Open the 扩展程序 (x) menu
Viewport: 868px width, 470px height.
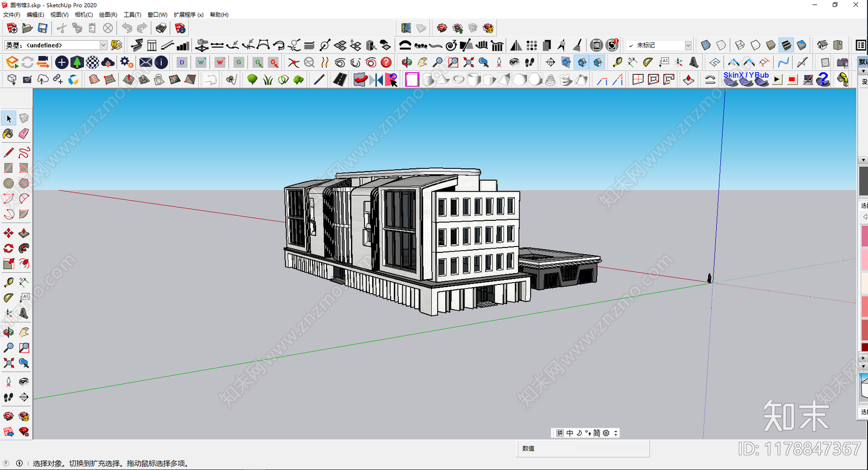pos(188,15)
